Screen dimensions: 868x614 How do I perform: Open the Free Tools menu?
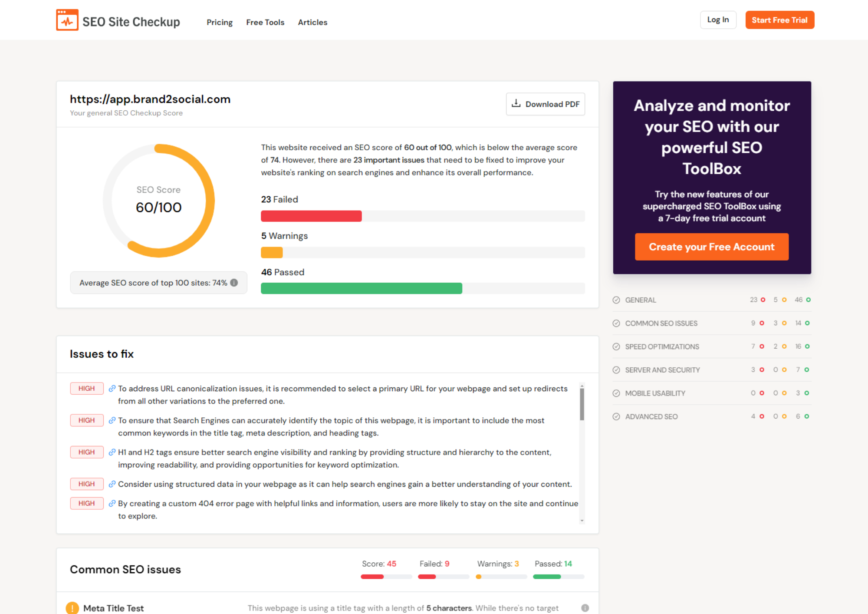click(x=265, y=22)
